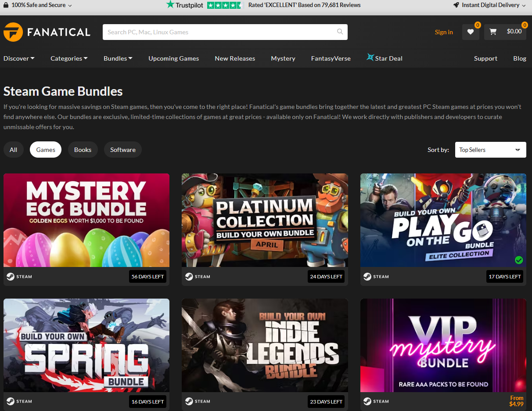Select the Software filter pill
Image resolution: width=532 pixels, height=411 pixels.
[123, 150]
